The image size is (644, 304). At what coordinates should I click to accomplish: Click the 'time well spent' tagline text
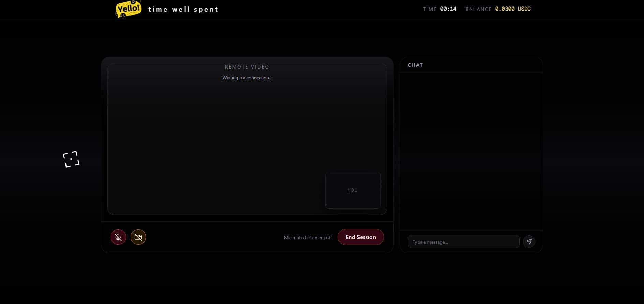pyautogui.click(x=183, y=10)
